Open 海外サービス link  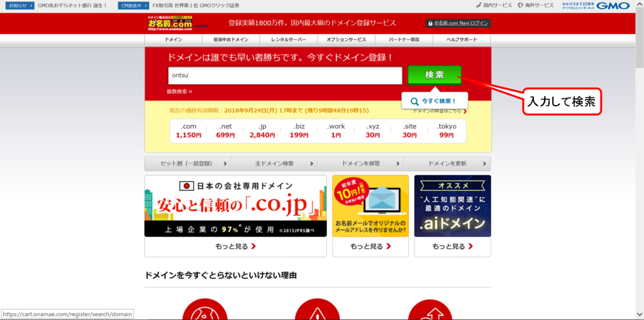pos(539,5)
